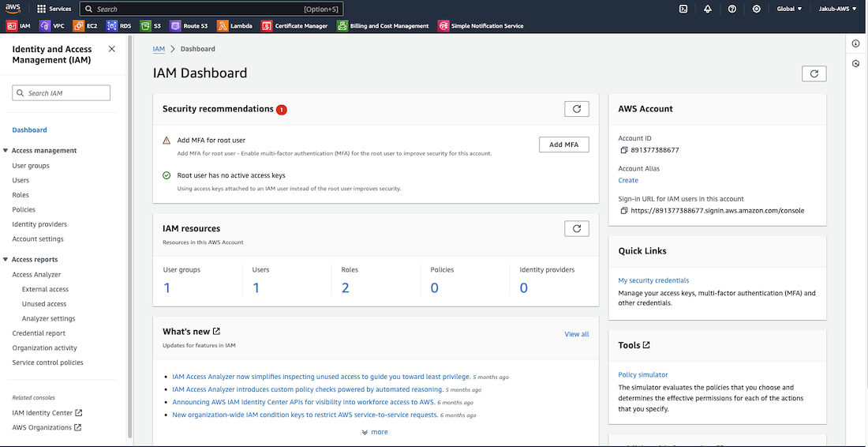The width and height of the screenshot is (868, 447).
Task: Open the Services grid menu
Action: [x=54, y=9]
